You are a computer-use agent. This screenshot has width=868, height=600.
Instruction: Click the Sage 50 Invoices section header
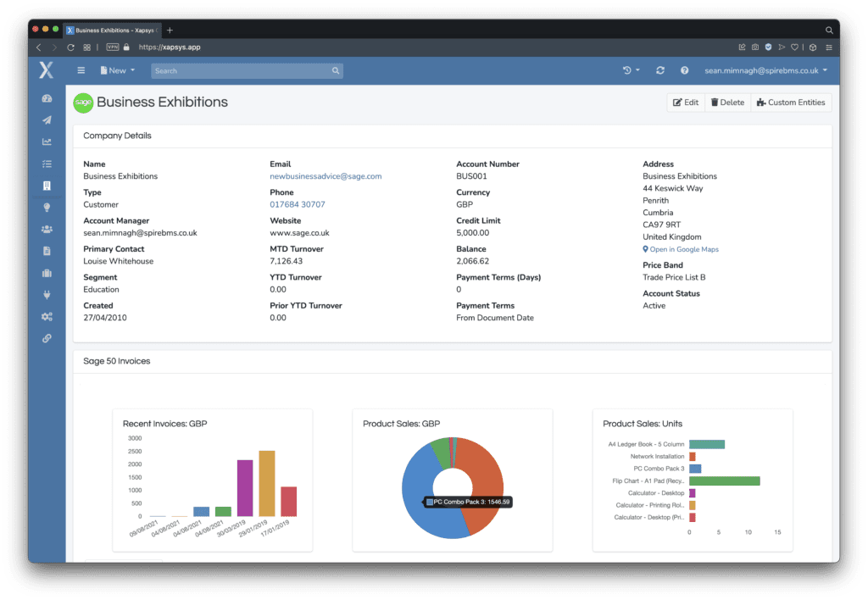click(117, 361)
